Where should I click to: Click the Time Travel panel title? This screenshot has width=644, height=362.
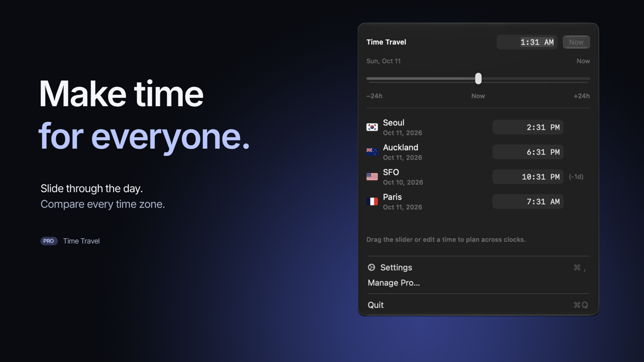(386, 42)
